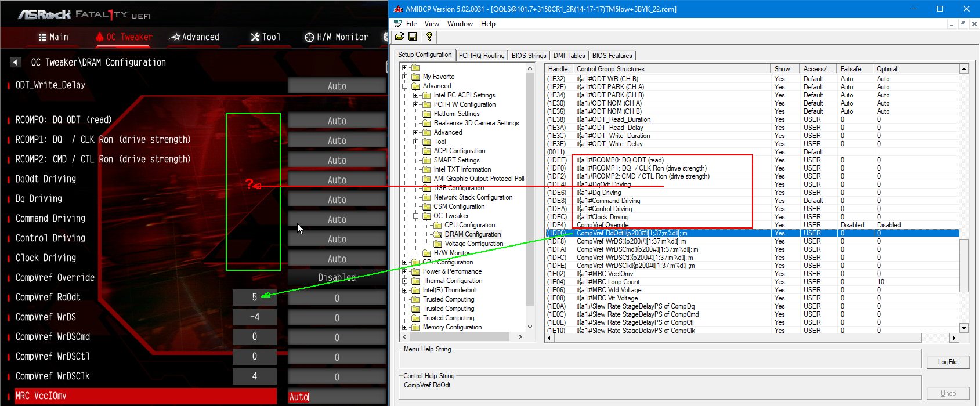Expand the Memory Configuration node
Image resolution: width=980 pixels, height=406 pixels.
tap(404, 327)
